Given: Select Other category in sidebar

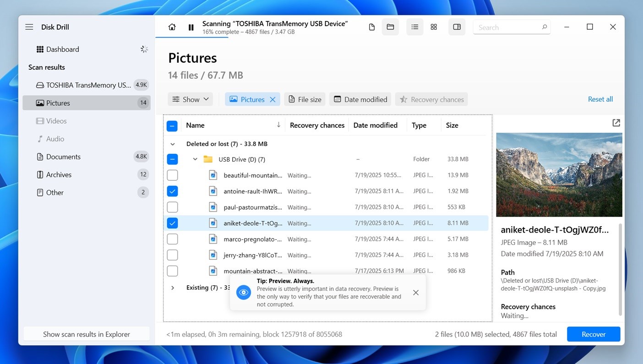Looking at the screenshot, I should [x=87, y=192].
